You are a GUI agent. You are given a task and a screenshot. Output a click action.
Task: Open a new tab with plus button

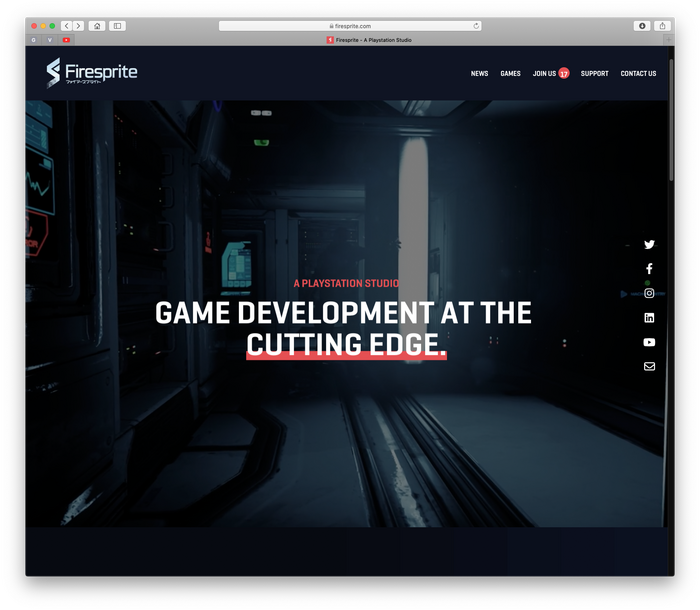pos(668,40)
